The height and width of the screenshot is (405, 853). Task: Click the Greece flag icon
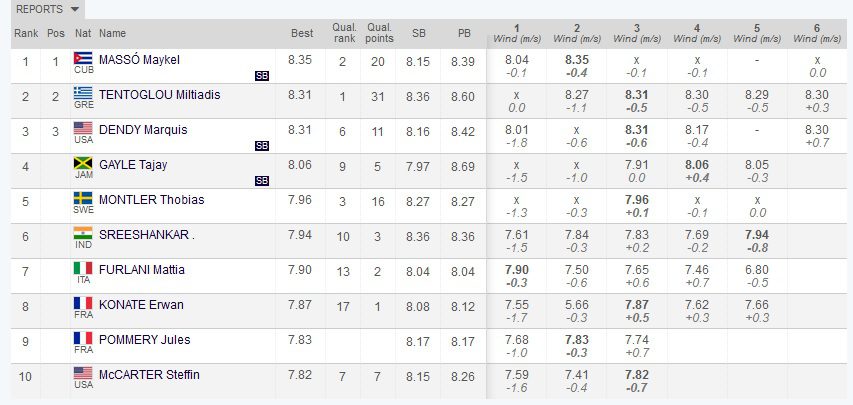pos(83,94)
